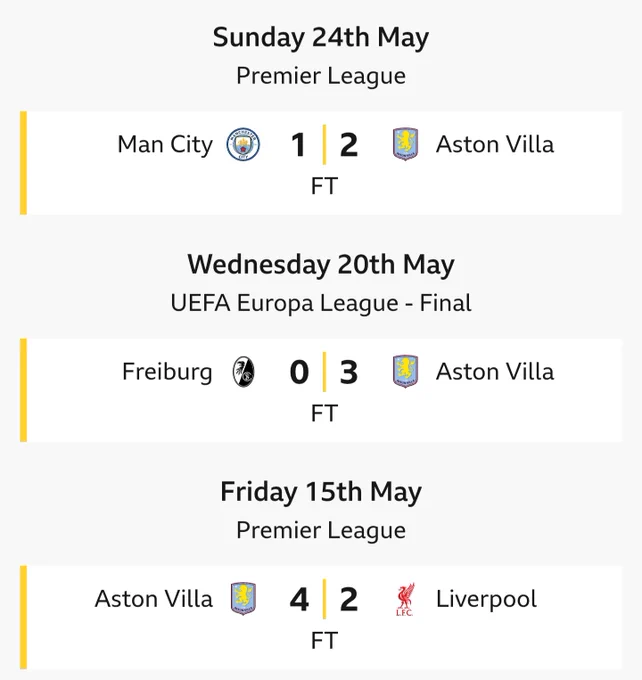The height and width of the screenshot is (680, 642).
Task: Open the Man City team name link
Action: pyautogui.click(x=165, y=144)
